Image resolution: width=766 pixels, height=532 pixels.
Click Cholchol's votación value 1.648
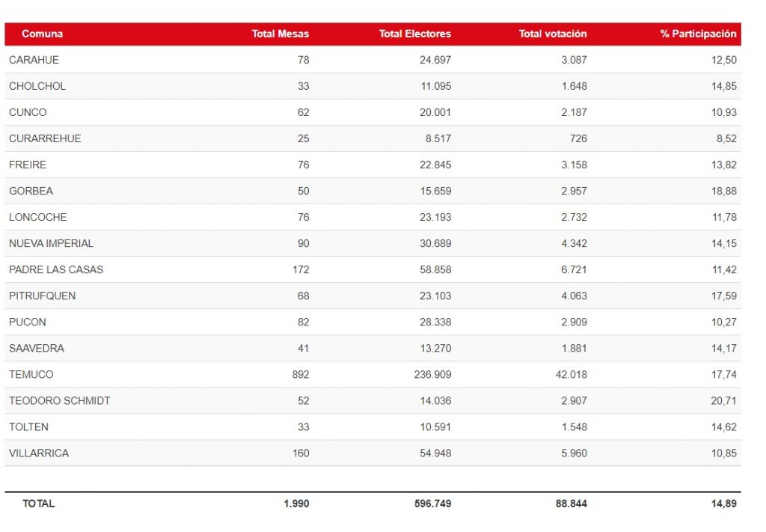(x=574, y=87)
